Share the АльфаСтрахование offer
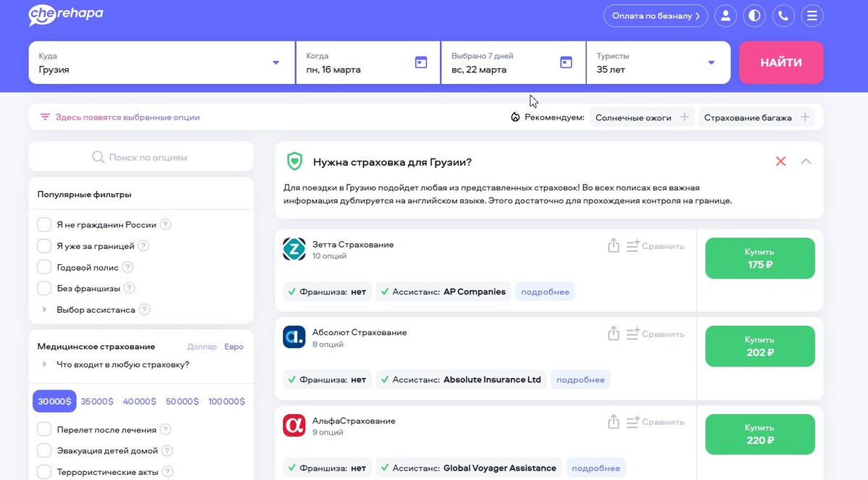Viewport: 868px width, 480px height. [x=613, y=421]
